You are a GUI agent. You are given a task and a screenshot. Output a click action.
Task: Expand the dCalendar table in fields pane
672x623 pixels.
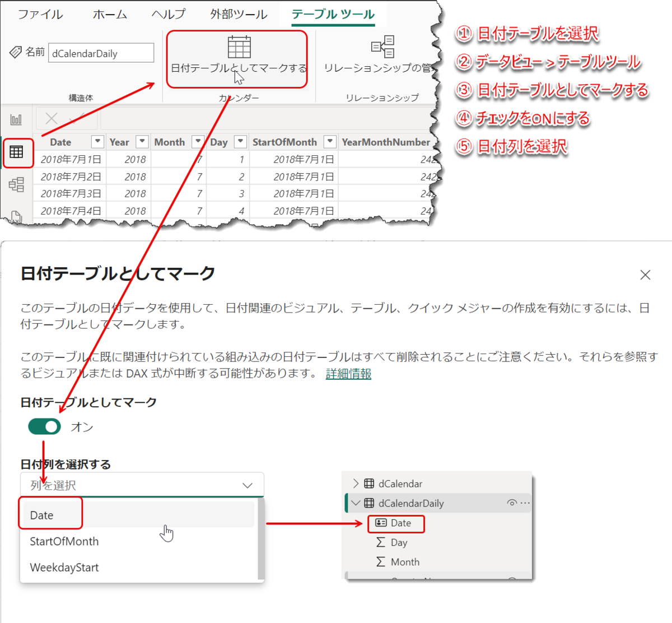tap(356, 483)
